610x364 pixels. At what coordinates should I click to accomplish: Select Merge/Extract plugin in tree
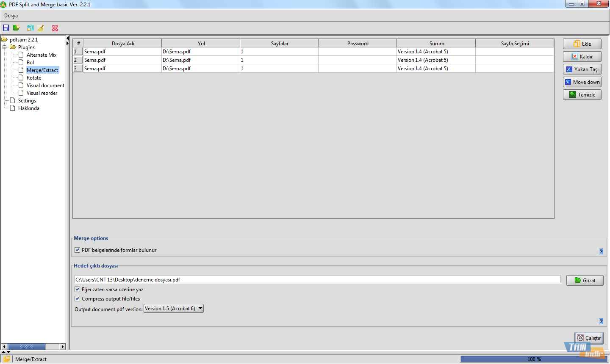click(42, 70)
